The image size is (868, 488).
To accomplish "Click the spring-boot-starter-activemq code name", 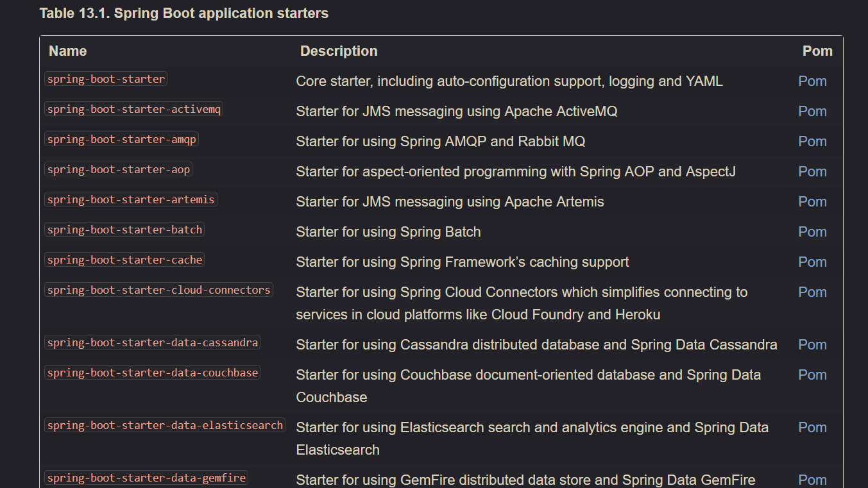I will 134,109.
